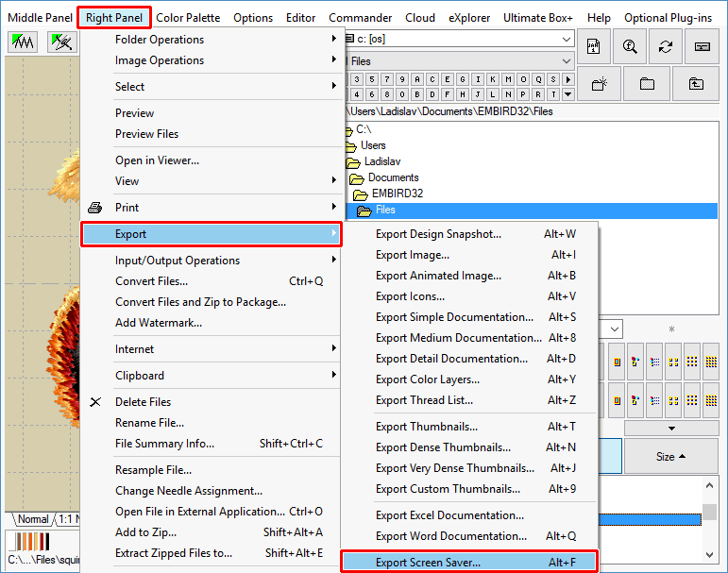Expand the Image Operations submenu
The image size is (728, 573).
click(x=212, y=60)
